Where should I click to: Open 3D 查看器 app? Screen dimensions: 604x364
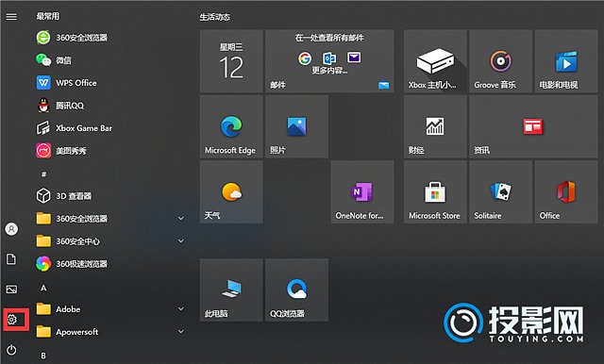pyautogui.click(x=64, y=196)
